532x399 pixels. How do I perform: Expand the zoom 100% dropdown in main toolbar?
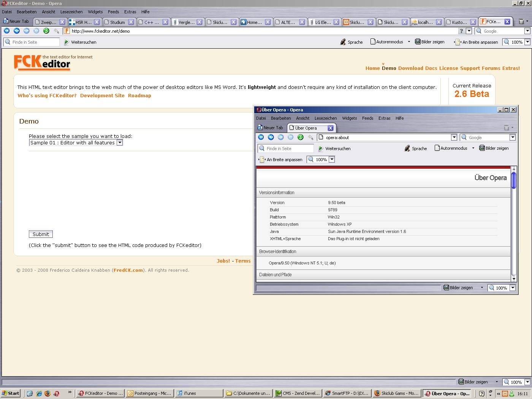click(x=527, y=42)
